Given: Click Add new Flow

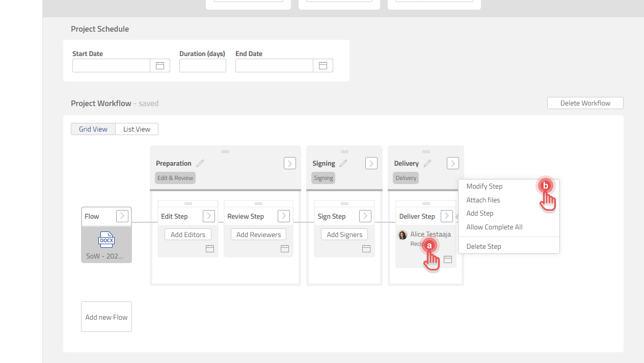Looking at the screenshot, I should coord(106,317).
